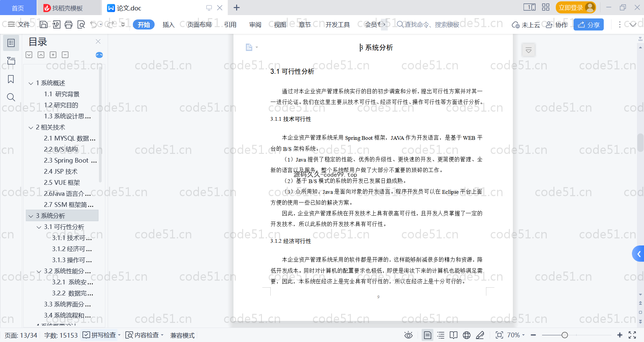Click the document page icon near header
The height and width of the screenshot is (342, 644).
click(x=249, y=47)
